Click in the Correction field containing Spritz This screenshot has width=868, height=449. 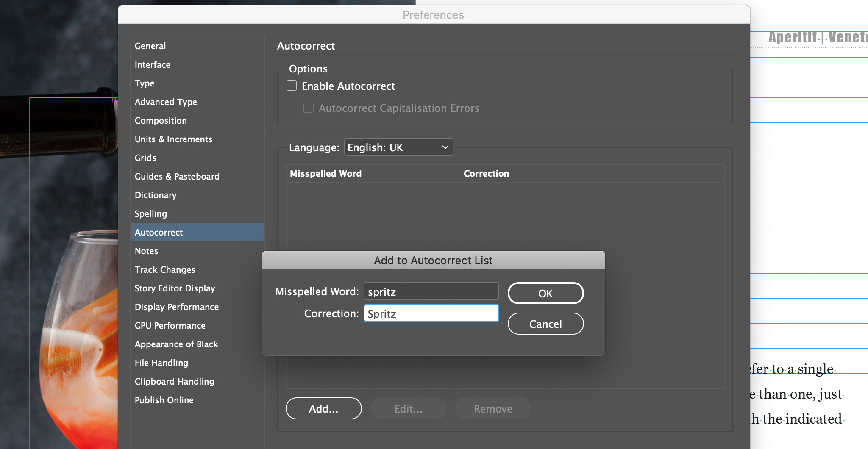(x=431, y=313)
